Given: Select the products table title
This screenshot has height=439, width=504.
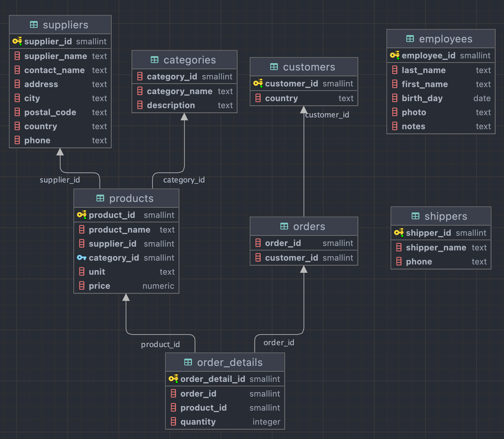Looking at the screenshot, I should click(x=131, y=198).
